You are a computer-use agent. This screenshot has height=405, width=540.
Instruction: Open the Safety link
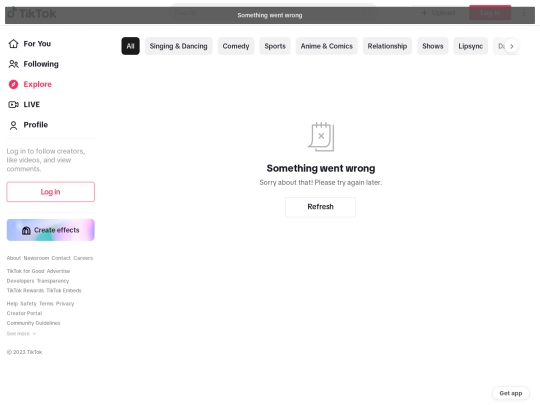(28, 304)
